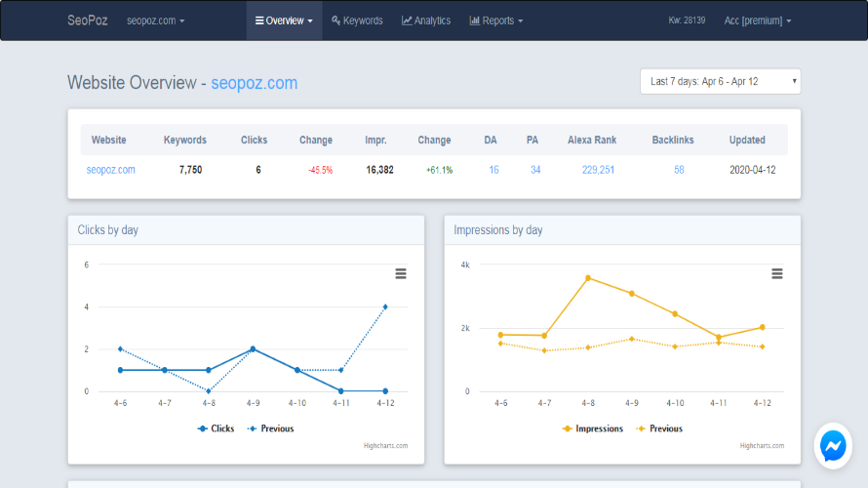Click the Backlinks column header

(x=673, y=141)
